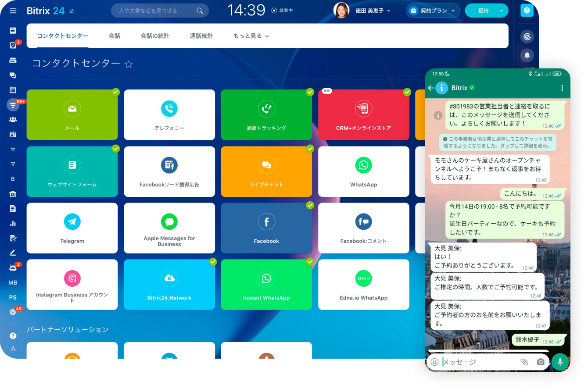Viewport: 588px width, 392px height.
Task: Open Instagram Business account tile
Action: (72, 284)
